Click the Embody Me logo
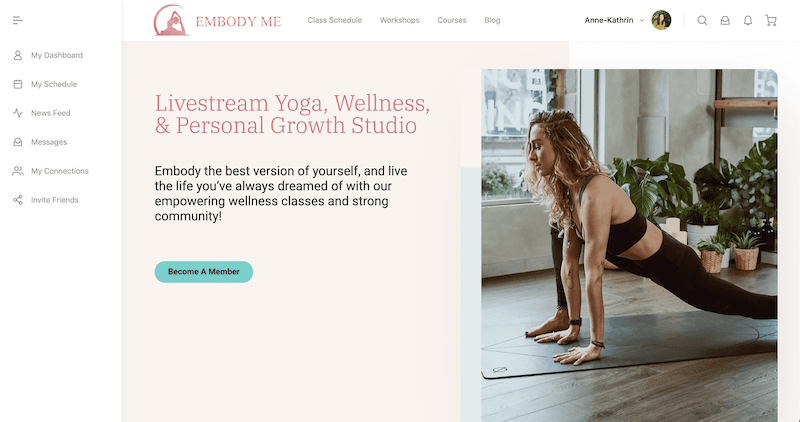Screen dimensions: 800x422 point(217,20)
